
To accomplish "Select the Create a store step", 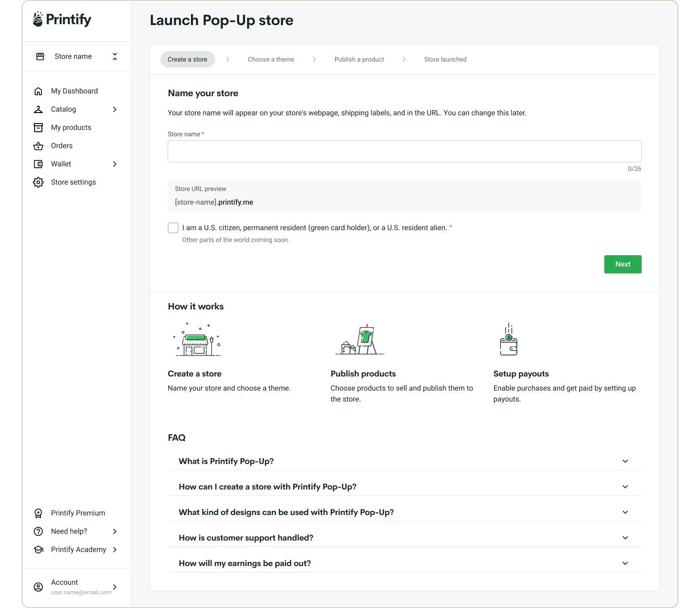I will pyautogui.click(x=188, y=59).
